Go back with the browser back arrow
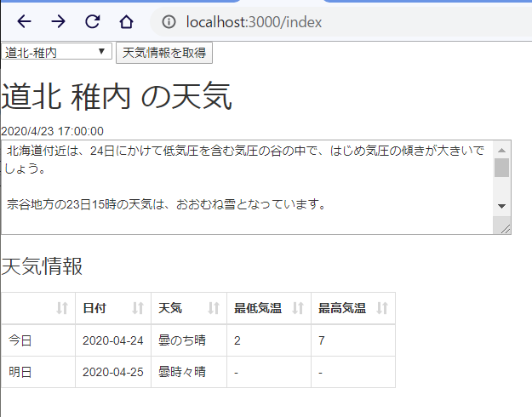Image resolution: width=532 pixels, height=417 pixels. (24, 22)
